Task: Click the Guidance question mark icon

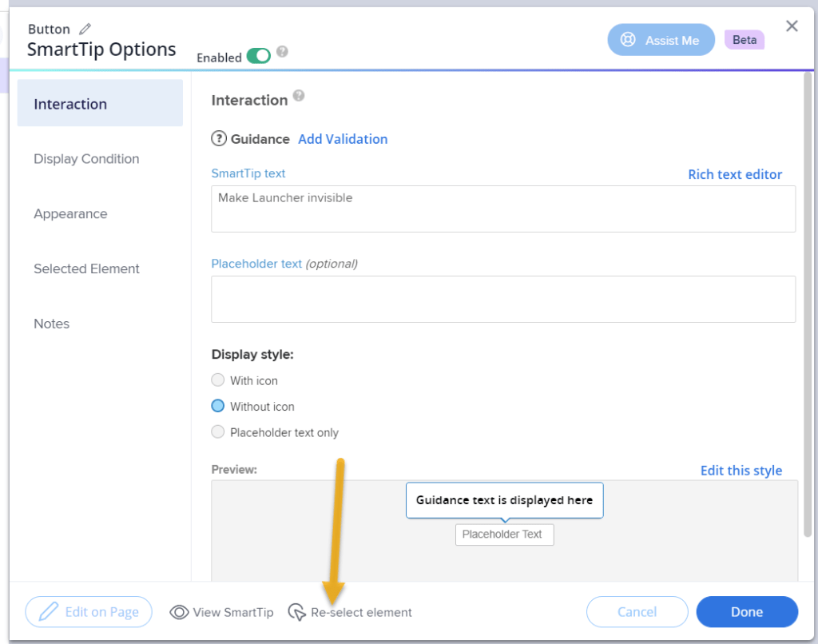Action: point(219,139)
